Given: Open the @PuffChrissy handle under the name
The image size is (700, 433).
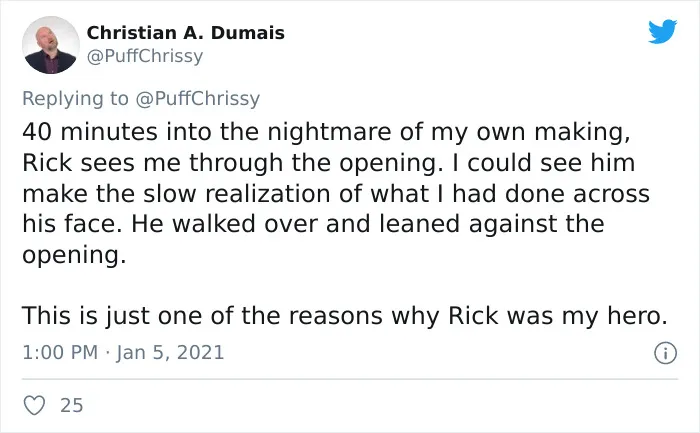Looking at the screenshot, I should 145,56.
